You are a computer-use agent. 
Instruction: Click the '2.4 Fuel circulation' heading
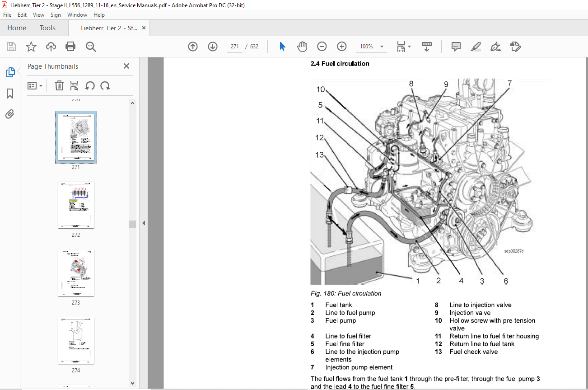[x=340, y=64]
